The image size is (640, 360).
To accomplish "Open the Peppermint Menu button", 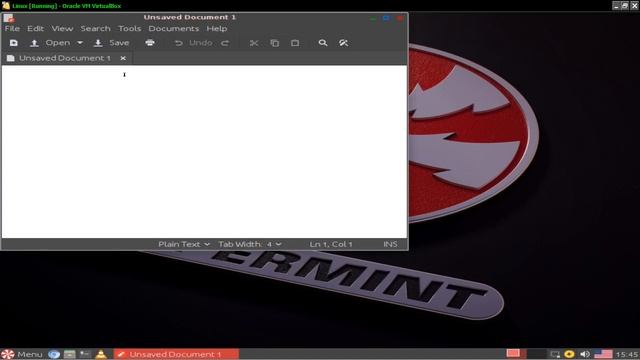I will click(22, 354).
